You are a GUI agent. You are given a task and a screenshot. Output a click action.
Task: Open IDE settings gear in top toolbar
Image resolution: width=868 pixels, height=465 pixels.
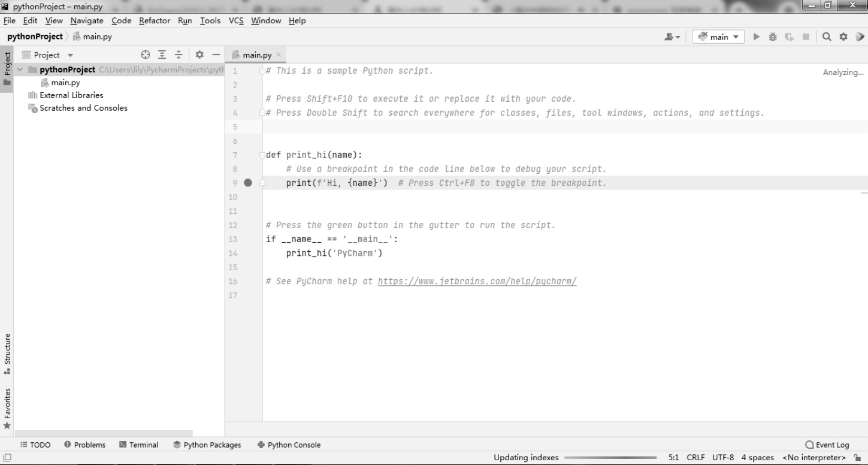pyautogui.click(x=843, y=37)
